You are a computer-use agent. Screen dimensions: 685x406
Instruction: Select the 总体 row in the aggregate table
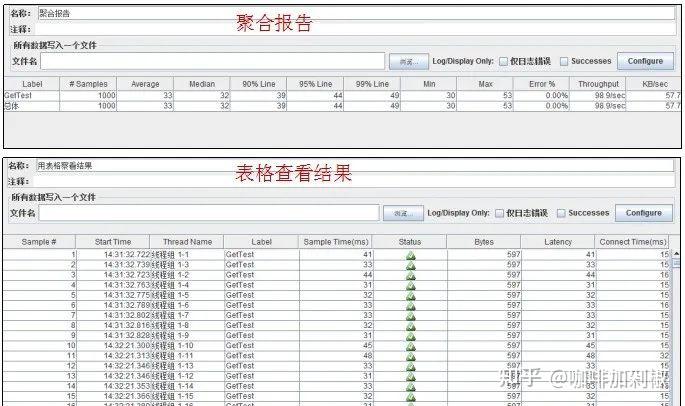[x=342, y=106]
